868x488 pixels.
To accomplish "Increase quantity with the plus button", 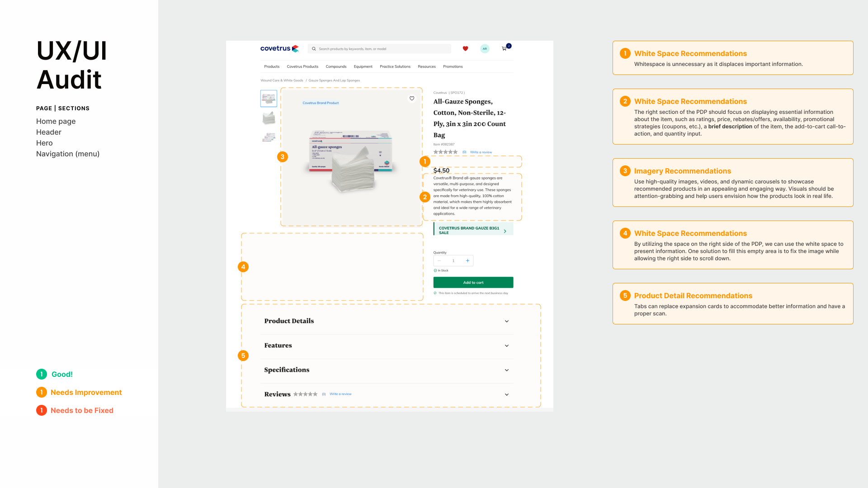I will tap(467, 261).
